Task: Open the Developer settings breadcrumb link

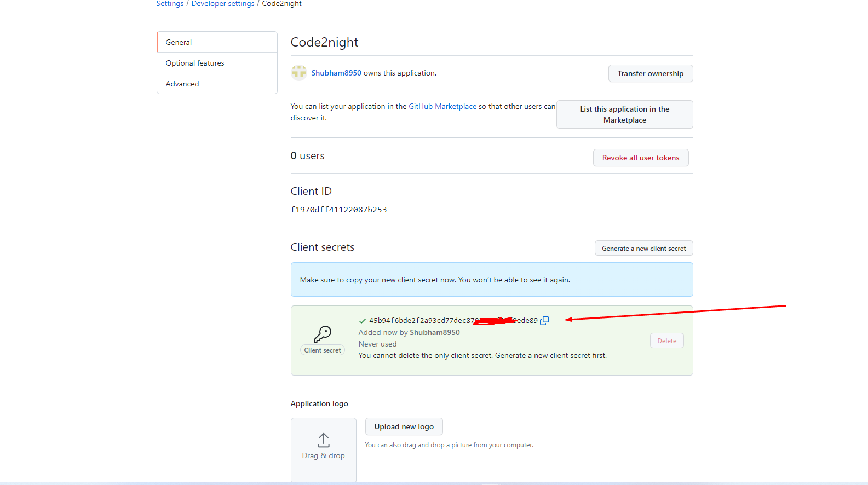Action: pyautogui.click(x=223, y=4)
